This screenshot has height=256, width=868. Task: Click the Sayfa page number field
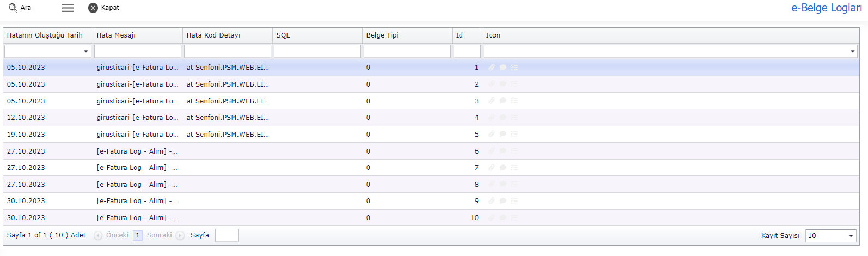click(227, 235)
